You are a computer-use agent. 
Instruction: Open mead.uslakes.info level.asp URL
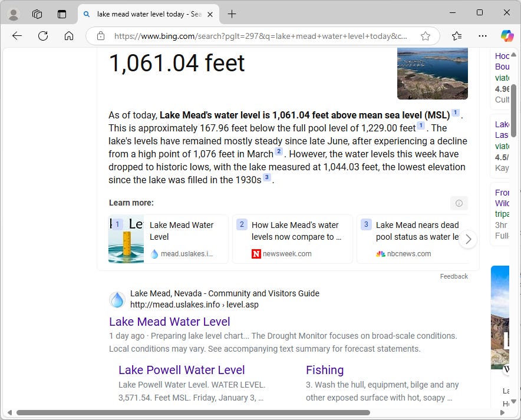(x=194, y=305)
